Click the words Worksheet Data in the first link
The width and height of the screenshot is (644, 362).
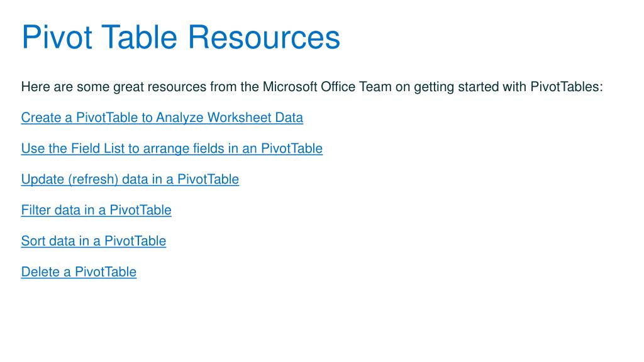pyautogui.click(x=255, y=118)
